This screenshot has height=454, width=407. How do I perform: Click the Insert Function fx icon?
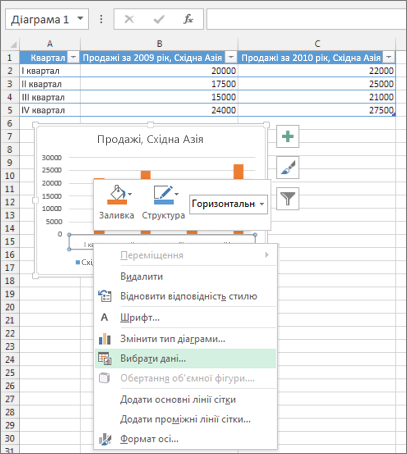click(188, 19)
